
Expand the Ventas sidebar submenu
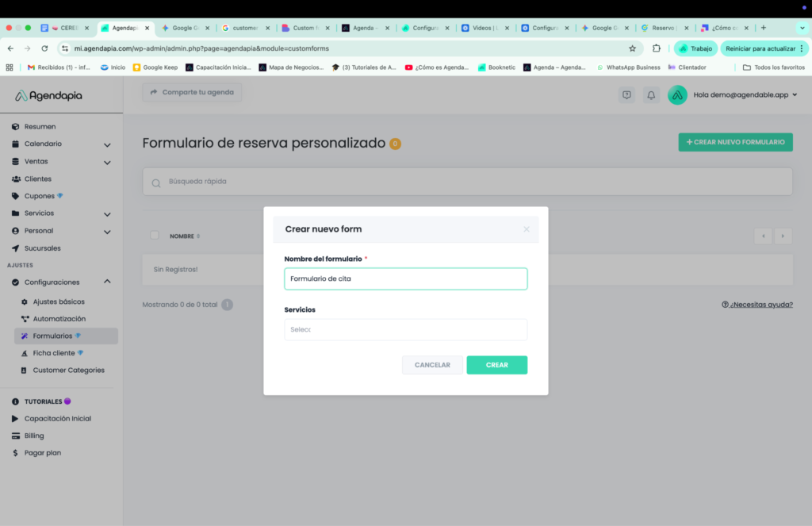pos(107,162)
